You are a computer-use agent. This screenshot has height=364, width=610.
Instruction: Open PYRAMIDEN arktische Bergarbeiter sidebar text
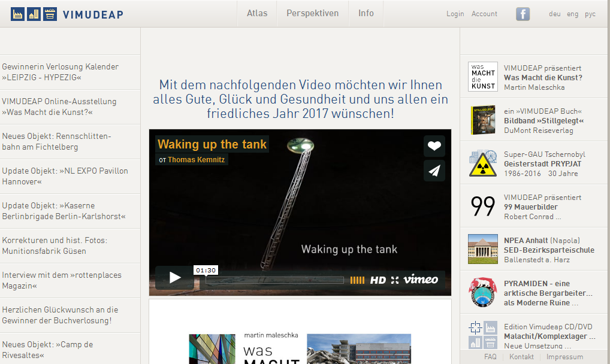coord(548,293)
